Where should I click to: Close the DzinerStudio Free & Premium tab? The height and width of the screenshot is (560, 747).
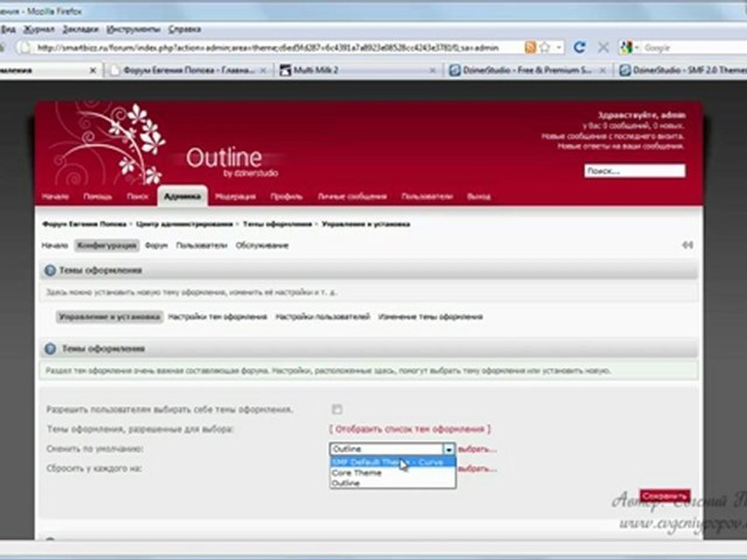click(602, 71)
